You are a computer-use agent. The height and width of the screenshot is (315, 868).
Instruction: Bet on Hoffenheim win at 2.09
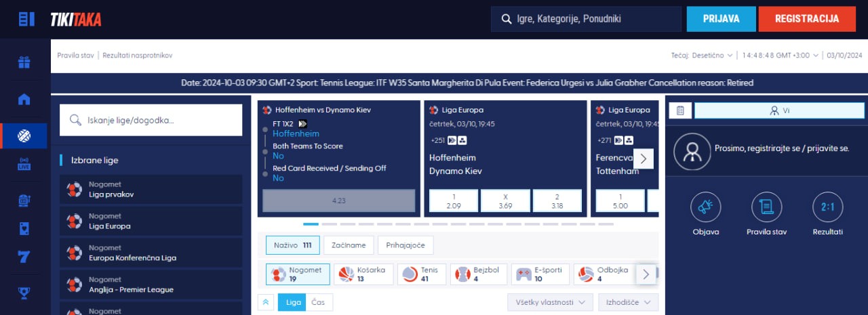454,201
